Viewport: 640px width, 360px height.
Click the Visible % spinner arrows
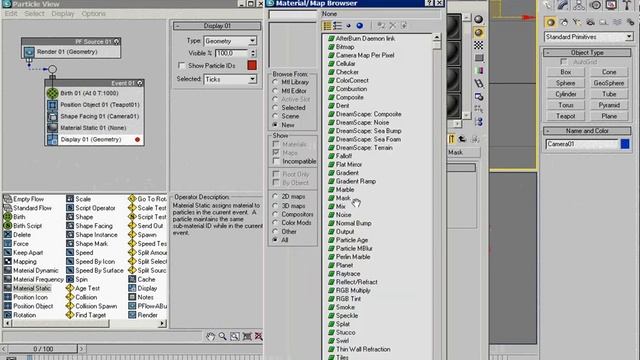253,53
